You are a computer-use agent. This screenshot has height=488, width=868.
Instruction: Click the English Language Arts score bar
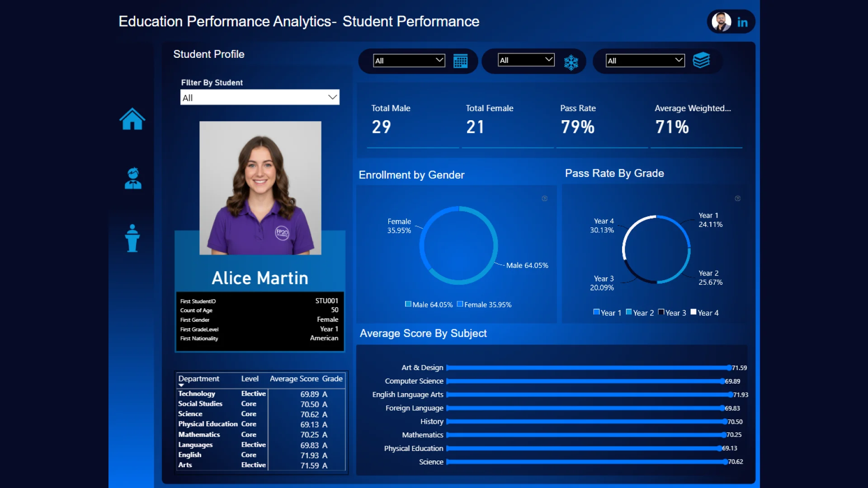(588, 394)
